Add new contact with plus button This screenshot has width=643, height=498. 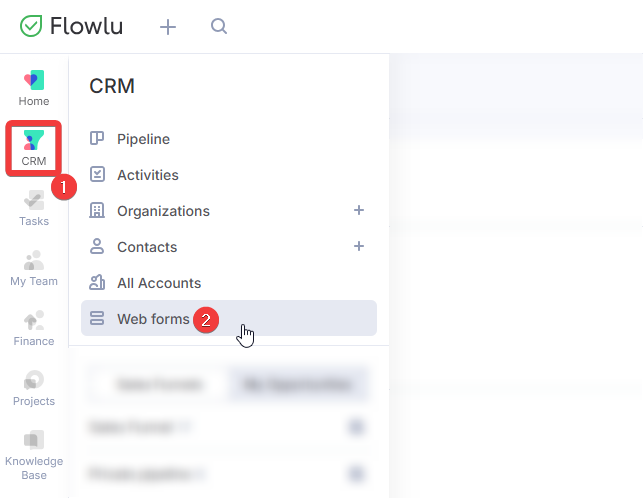pyautogui.click(x=359, y=246)
